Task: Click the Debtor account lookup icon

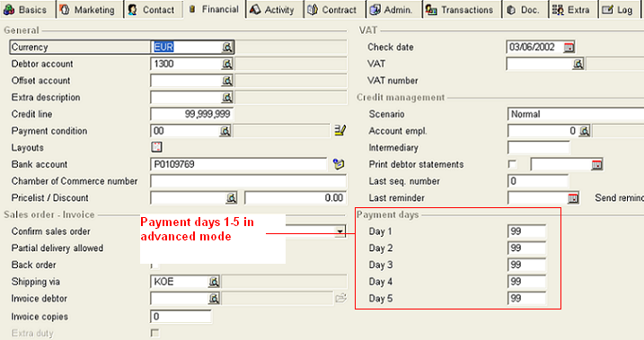Action: click(x=227, y=64)
